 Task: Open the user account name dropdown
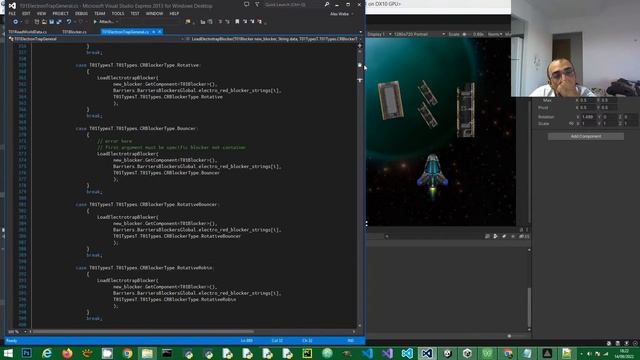(x=342, y=14)
